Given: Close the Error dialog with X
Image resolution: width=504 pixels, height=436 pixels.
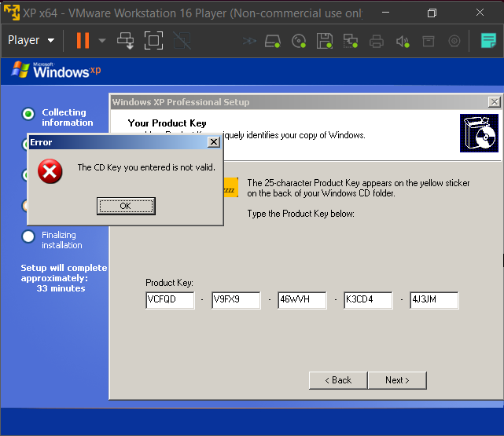Looking at the screenshot, I should pos(214,142).
